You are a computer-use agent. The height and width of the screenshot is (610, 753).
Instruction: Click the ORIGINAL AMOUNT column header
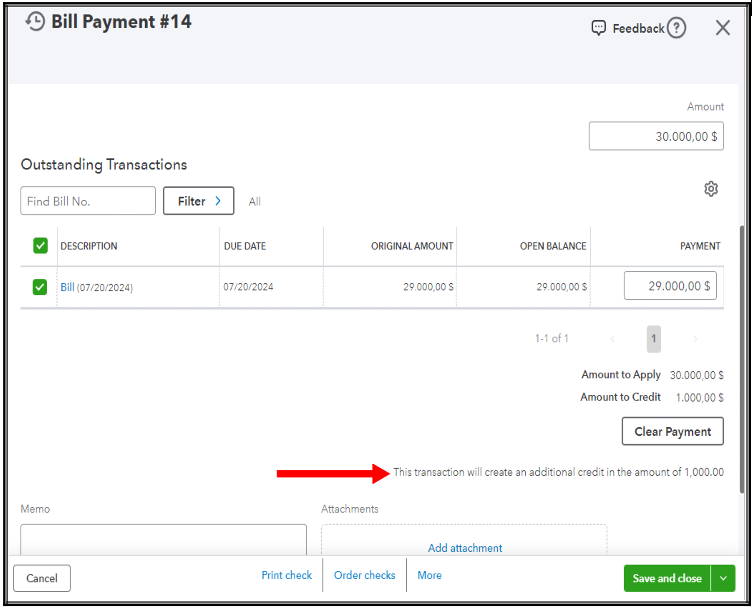pyautogui.click(x=412, y=246)
